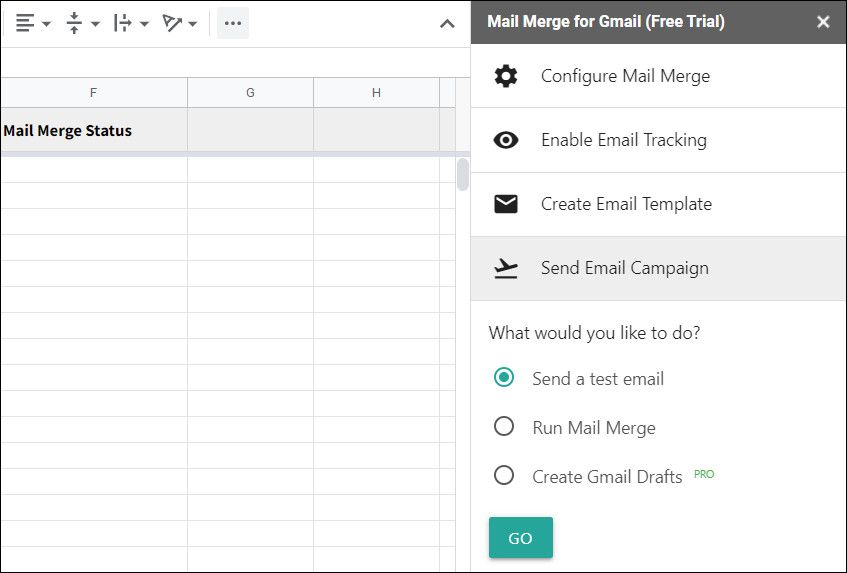Screen dimensions: 847x573
Task: Select the Run Mail Merge radio option
Action: (504, 426)
